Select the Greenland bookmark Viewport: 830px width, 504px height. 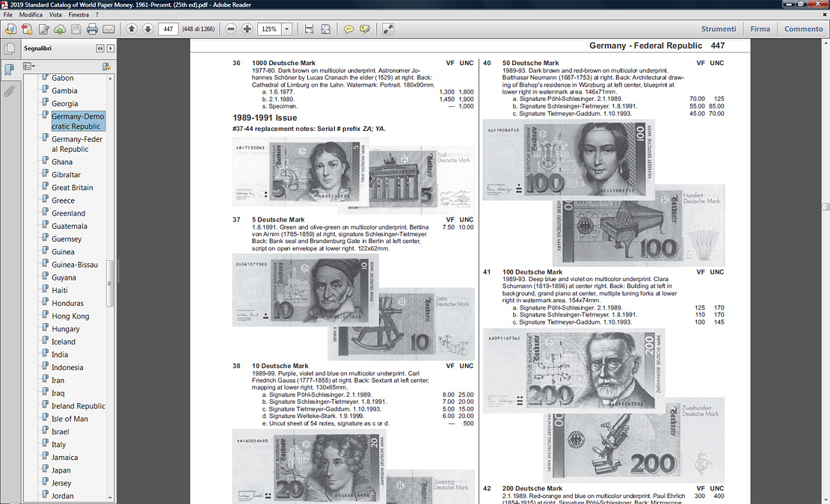tap(68, 213)
